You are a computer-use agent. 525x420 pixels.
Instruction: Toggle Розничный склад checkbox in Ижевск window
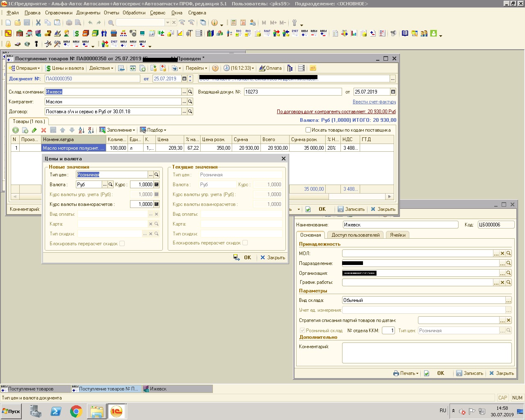[302, 331]
